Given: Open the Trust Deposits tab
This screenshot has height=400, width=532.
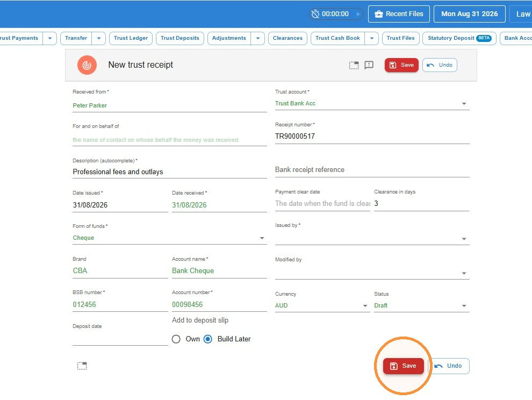Looking at the screenshot, I should pyautogui.click(x=180, y=38).
